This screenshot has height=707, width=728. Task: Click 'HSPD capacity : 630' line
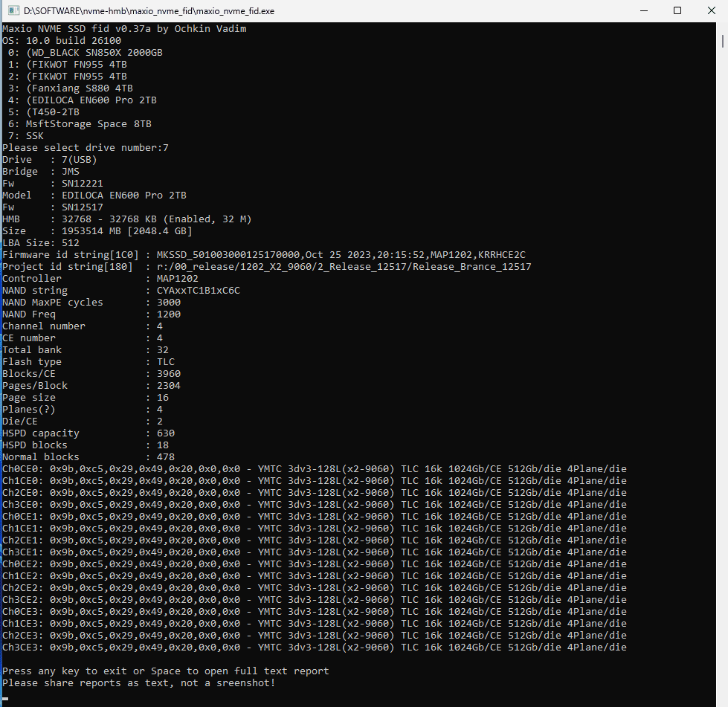(88, 433)
